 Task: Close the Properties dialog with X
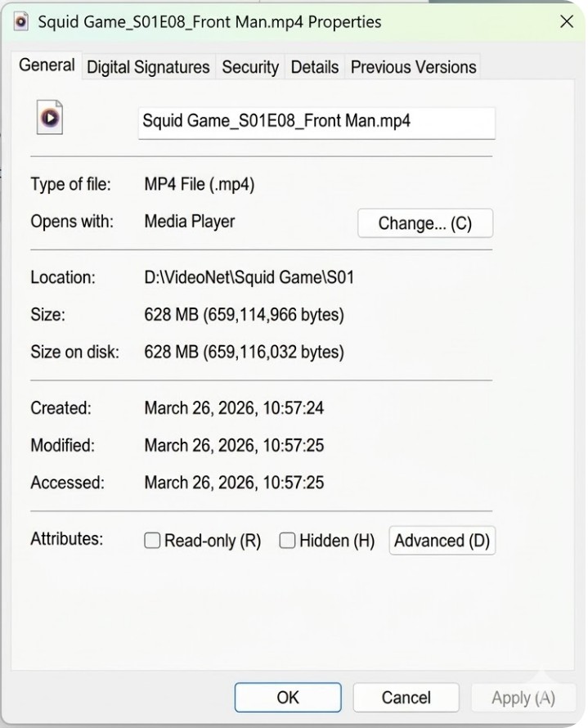pos(566,22)
